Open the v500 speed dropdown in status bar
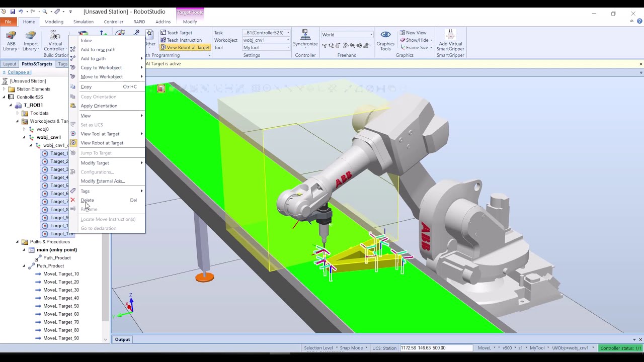 click(509, 348)
